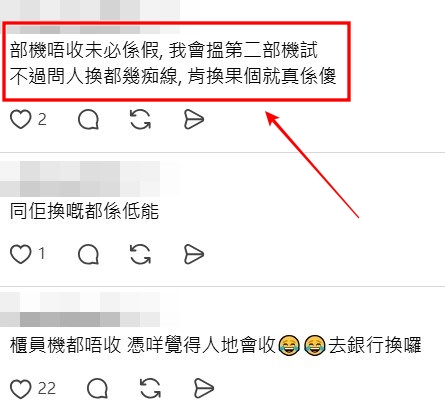Viewport: 445px width, 417px height.
Task: Open blurred username above 櫃員機都唔收 comment
Action: coord(80,310)
